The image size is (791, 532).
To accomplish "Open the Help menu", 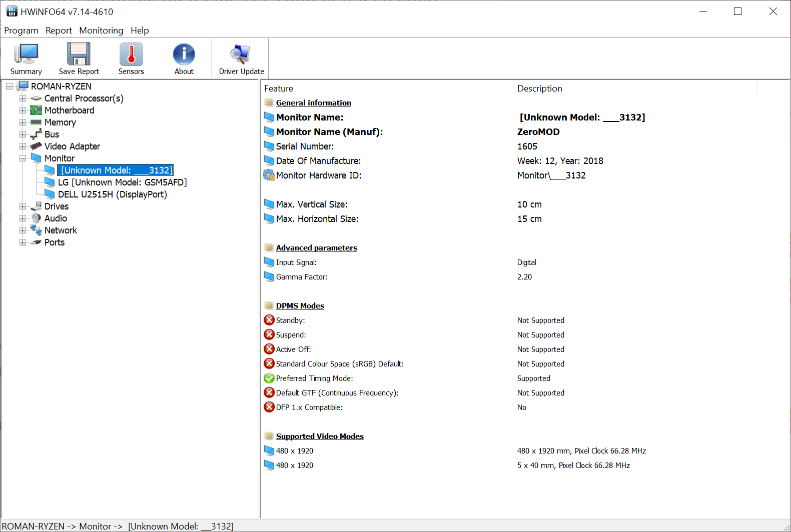I will [140, 30].
